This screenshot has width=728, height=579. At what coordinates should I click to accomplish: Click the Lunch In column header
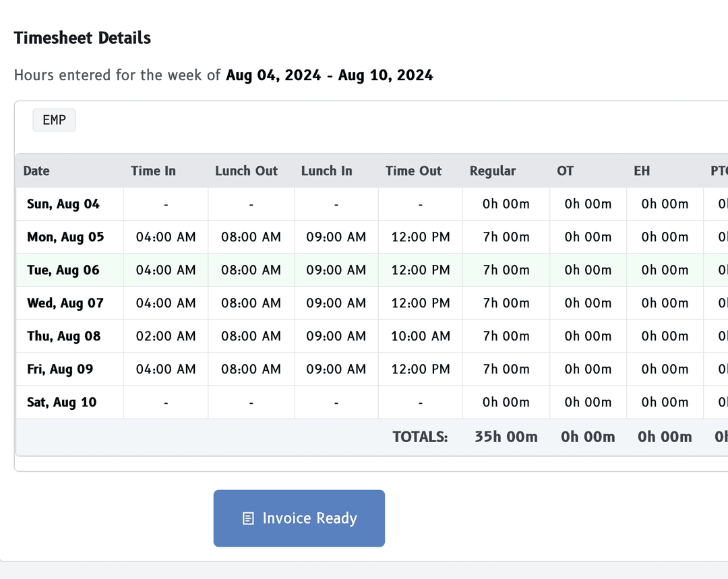(x=326, y=171)
